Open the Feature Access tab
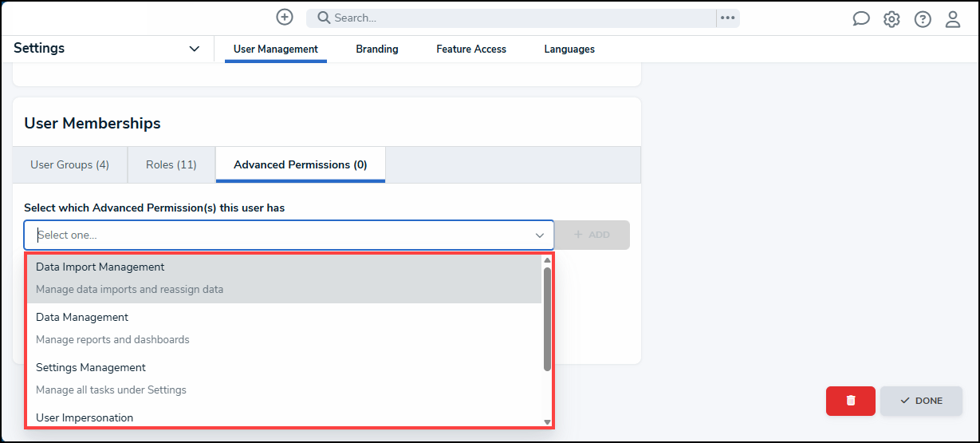980x443 pixels. click(471, 49)
